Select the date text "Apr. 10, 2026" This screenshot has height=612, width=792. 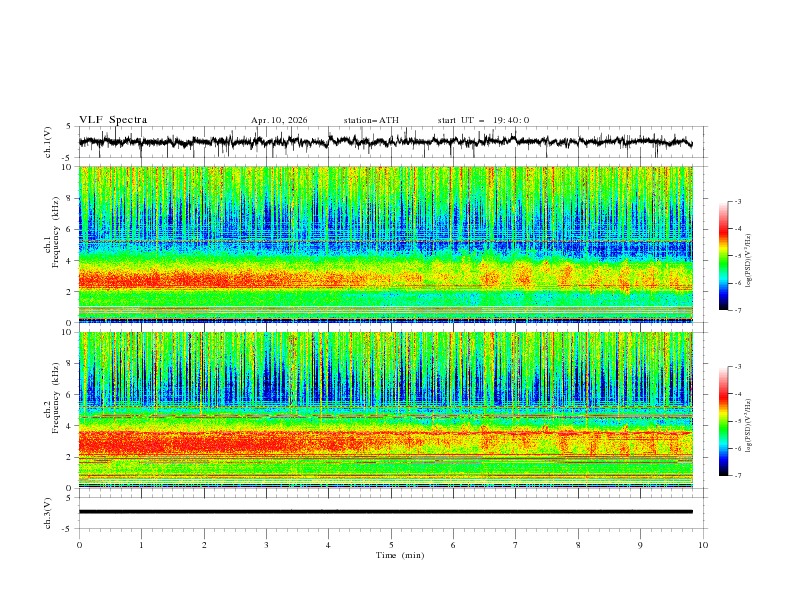coord(279,120)
